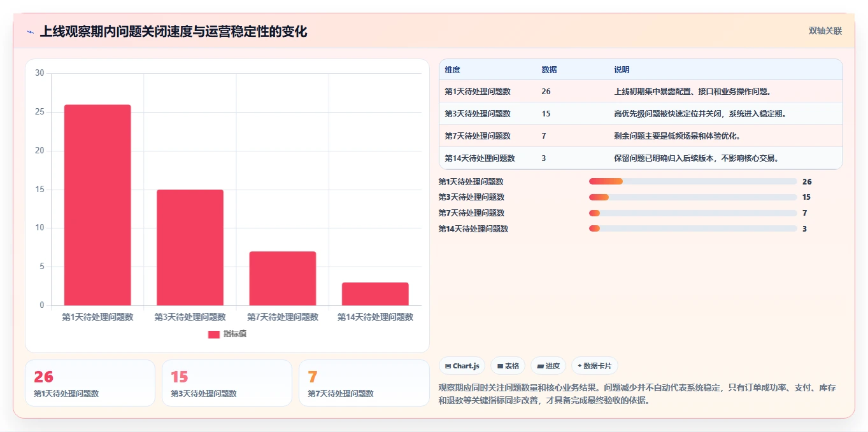This screenshot has height=432, width=868.
Task: Click the 第14天待处理问题数 table row label
Action: tap(480, 158)
